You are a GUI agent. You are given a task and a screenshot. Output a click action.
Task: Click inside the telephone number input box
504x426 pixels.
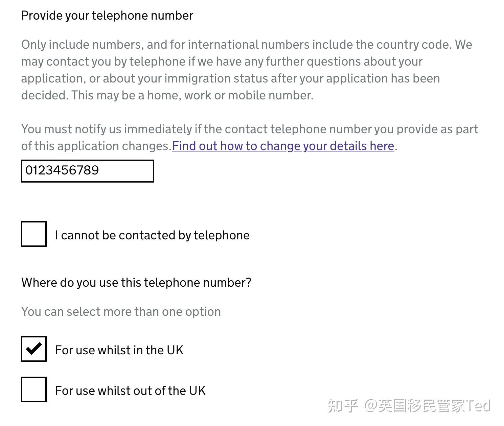point(87,171)
